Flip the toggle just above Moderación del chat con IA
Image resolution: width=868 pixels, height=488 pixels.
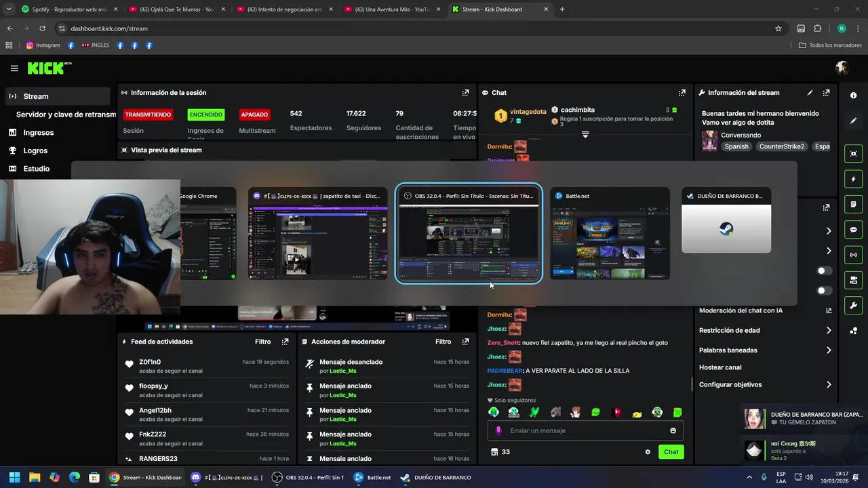click(x=825, y=291)
